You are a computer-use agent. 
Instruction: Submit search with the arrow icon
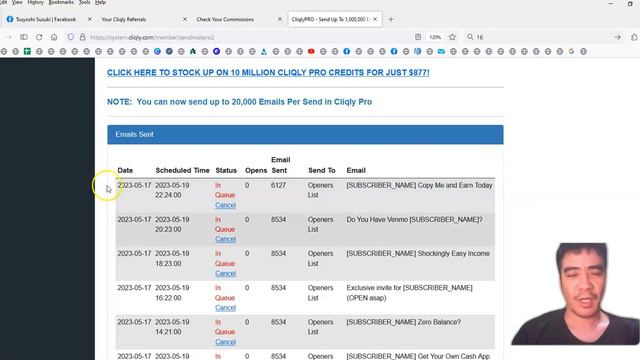(617, 37)
